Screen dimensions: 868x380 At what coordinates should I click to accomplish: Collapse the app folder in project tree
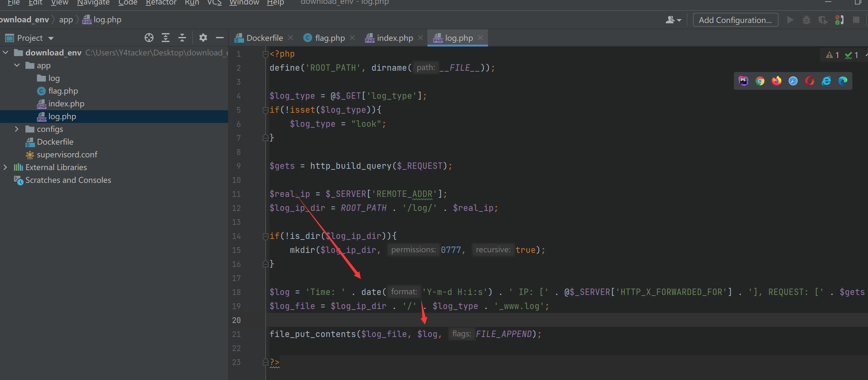coord(17,65)
